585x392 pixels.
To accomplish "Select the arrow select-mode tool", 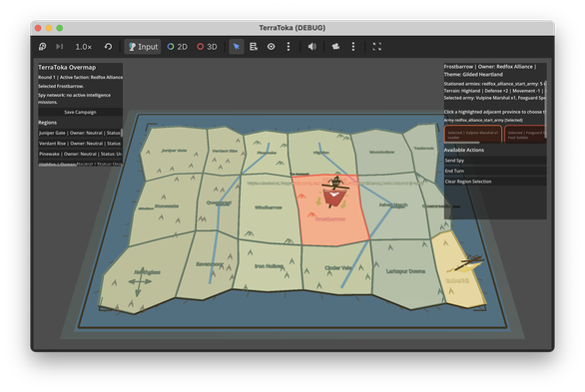I will point(237,47).
